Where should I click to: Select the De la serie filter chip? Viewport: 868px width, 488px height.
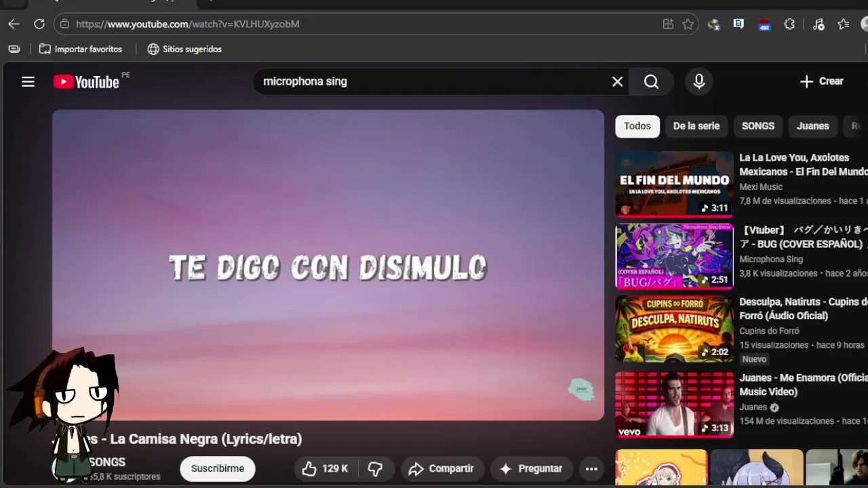pos(696,126)
